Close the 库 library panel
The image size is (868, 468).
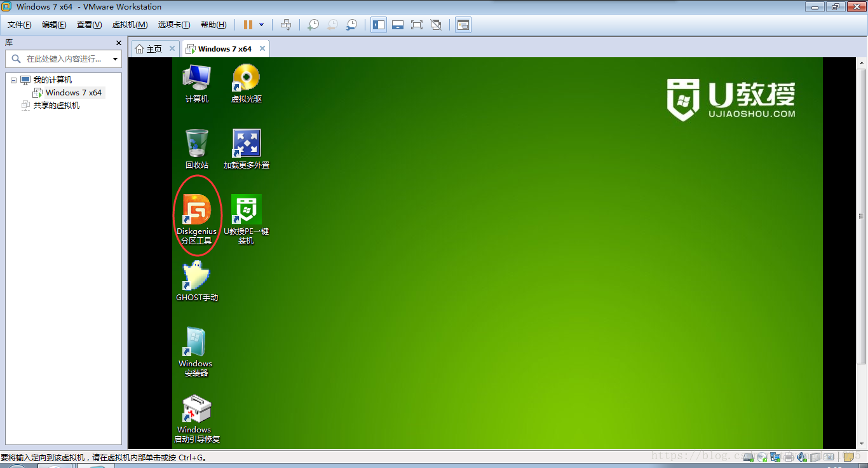[118, 43]
